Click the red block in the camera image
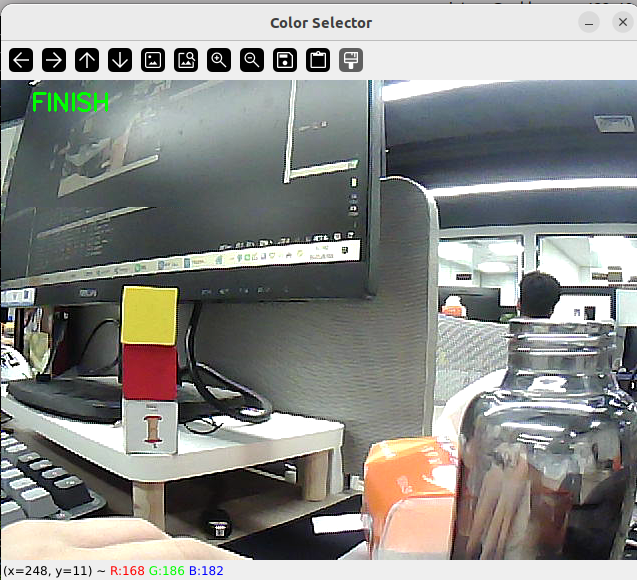This screenshot has height=580, width=637. (x=150, y=372)
